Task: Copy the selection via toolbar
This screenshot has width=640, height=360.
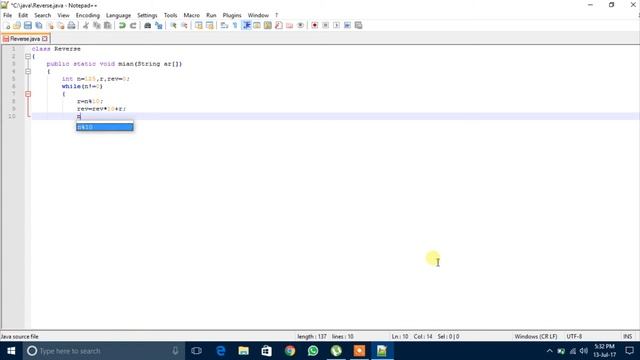Action: click(x=97, y=25)
